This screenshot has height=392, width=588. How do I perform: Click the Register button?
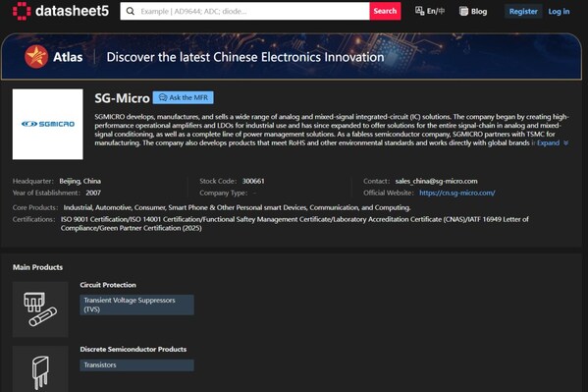point(523,11)
